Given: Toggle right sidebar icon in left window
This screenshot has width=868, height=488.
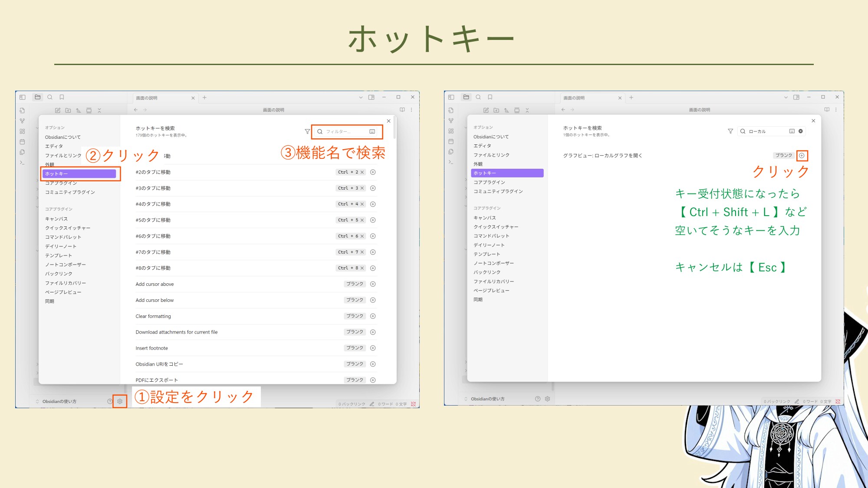Looking at the screenshot, I should (x=371, y=97).
